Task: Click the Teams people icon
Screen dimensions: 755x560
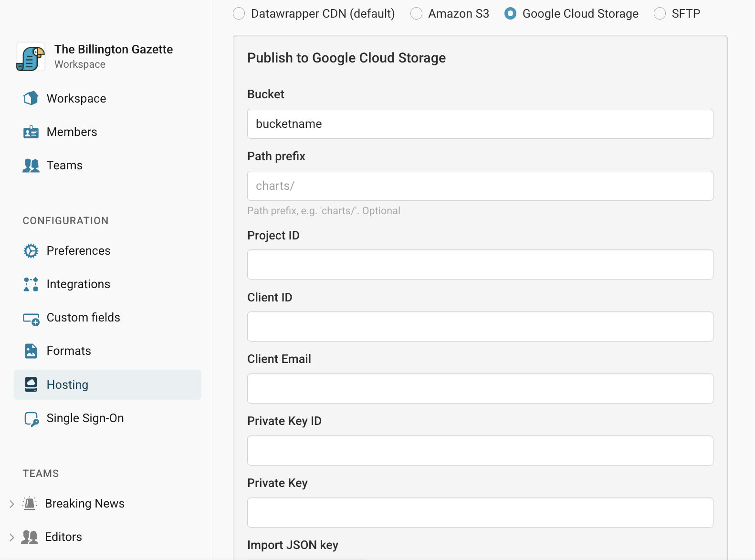Action: click(31, 166)
